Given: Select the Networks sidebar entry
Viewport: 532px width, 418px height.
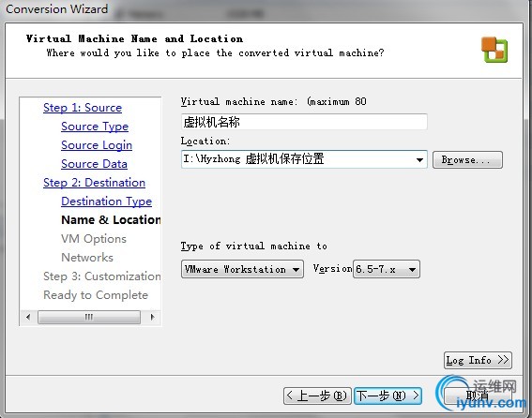Looking at the screenshot, I should click(87, 258).
